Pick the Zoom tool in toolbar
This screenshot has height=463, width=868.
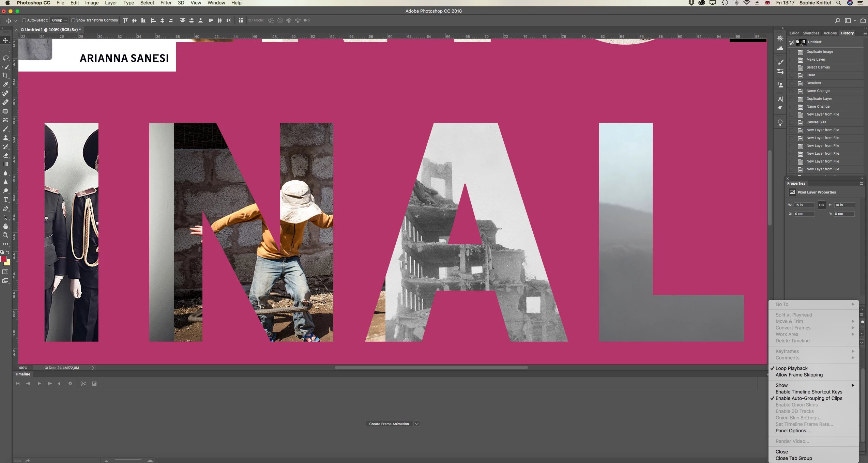tap(5, 235)
